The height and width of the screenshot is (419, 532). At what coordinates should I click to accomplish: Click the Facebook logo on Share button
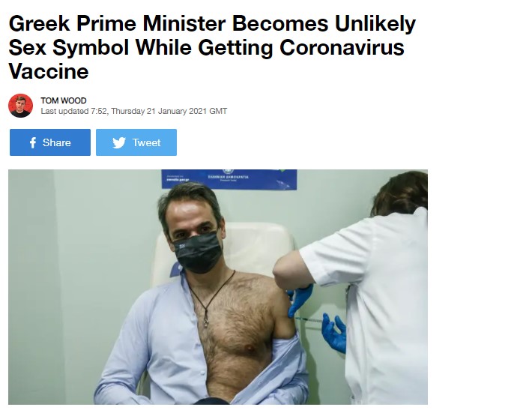click(33, 142)
